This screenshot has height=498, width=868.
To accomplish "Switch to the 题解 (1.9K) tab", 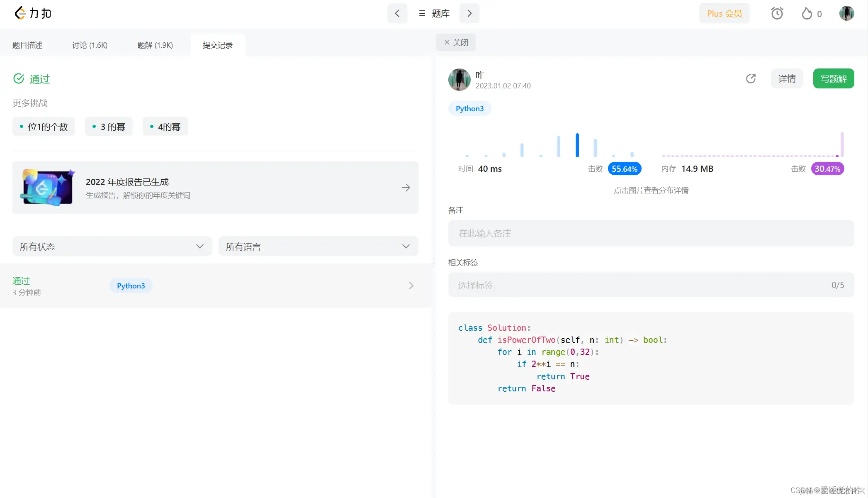I will (x=155, y=45).
